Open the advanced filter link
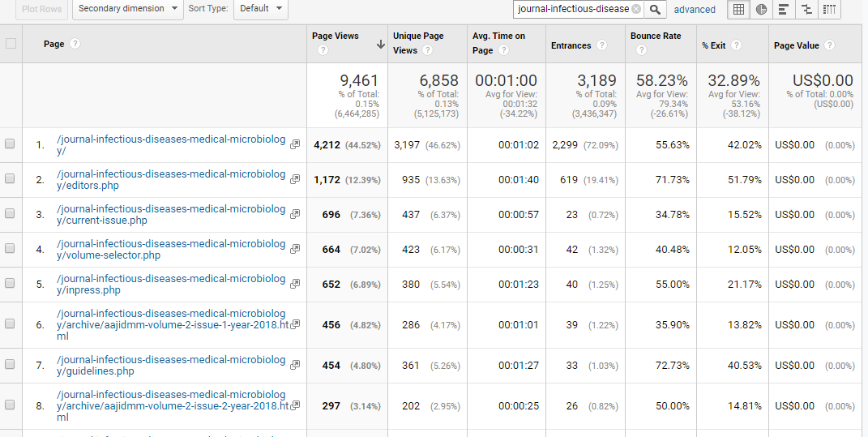Screen dimensions: 868x437 (695, 10)
